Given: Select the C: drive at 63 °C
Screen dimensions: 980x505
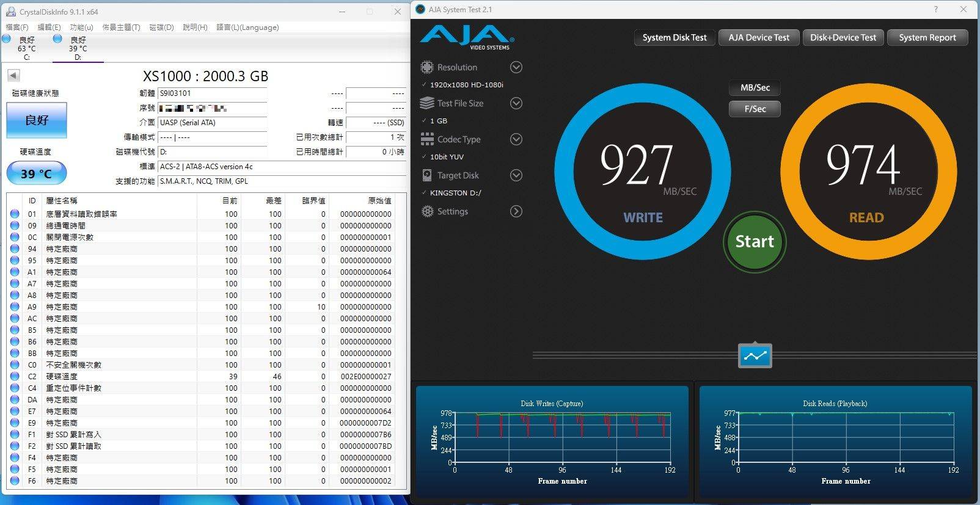Looking at the screenshot, I should 26,48.
